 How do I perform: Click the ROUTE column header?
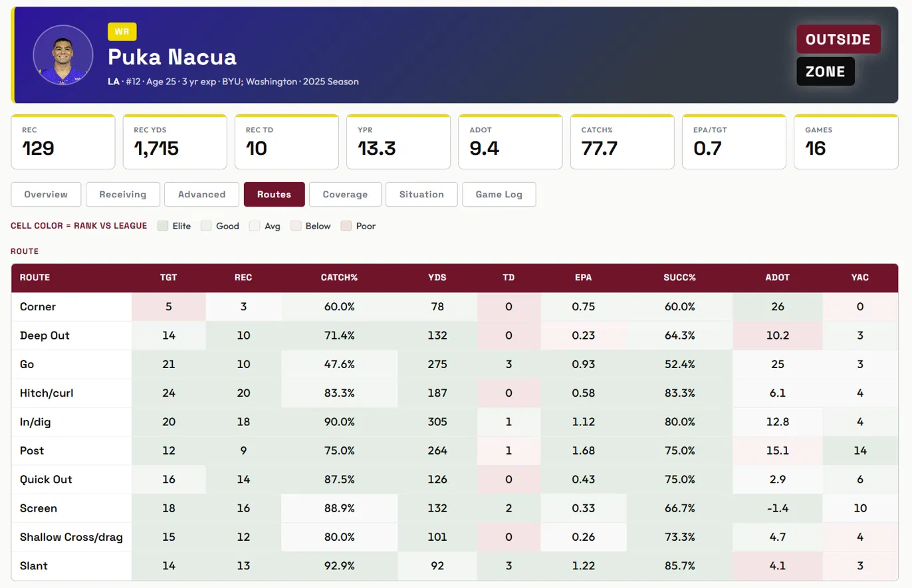tap(72, 278)
